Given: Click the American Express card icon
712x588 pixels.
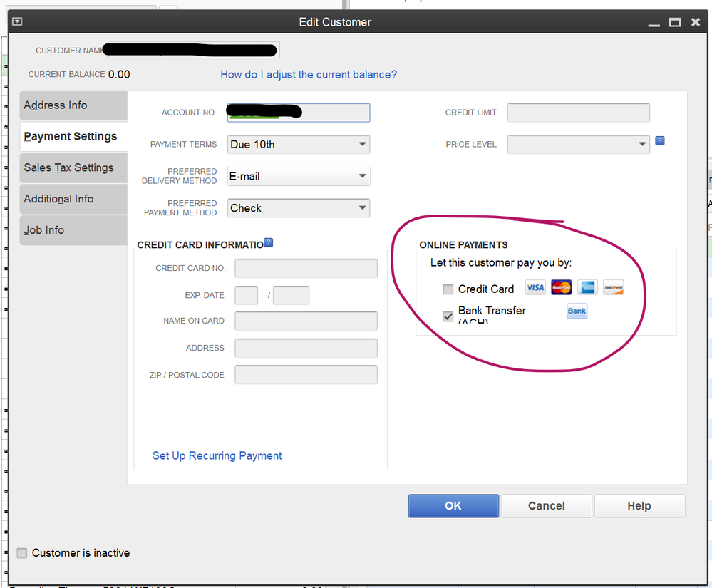Looking at the screenshot, I should coord(587,287).
